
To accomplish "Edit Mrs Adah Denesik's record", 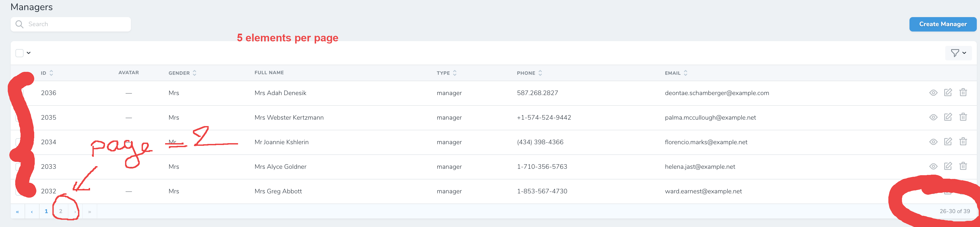I will coord(948,92).
